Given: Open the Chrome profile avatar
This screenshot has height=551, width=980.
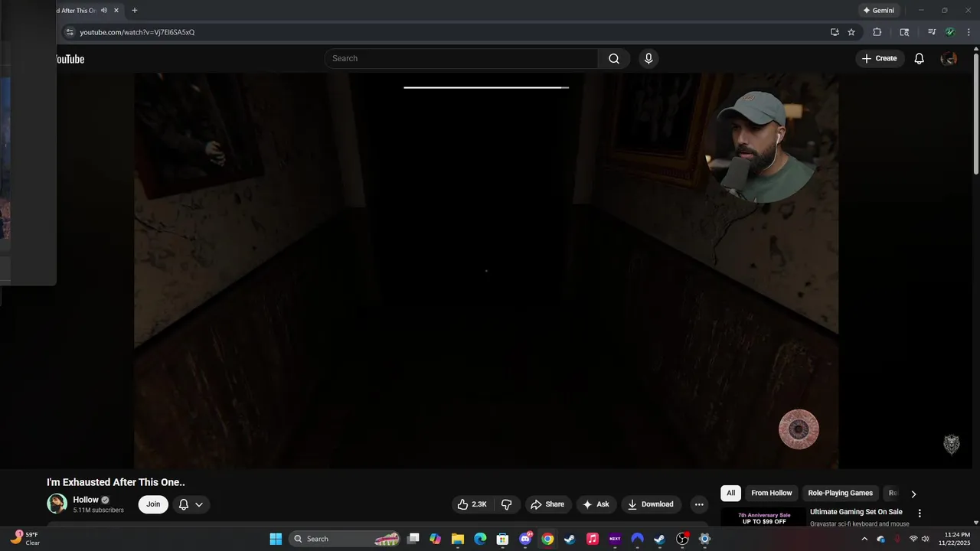Looking at the screenshot, I should coord(950,32).
